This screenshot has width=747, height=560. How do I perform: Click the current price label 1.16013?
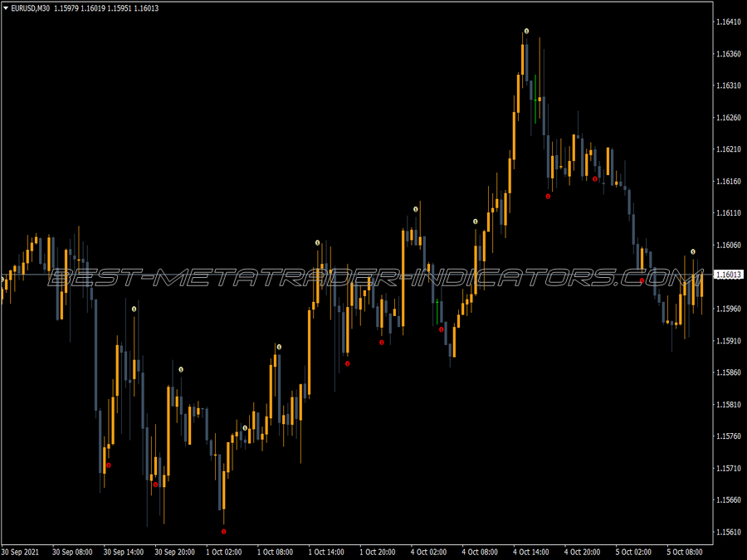[729, 275]
